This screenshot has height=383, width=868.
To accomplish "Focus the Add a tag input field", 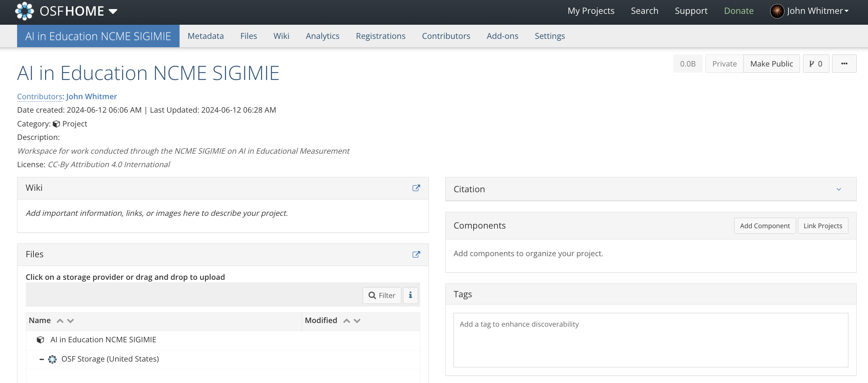I will pyautogui.click(x=650, y=339).
